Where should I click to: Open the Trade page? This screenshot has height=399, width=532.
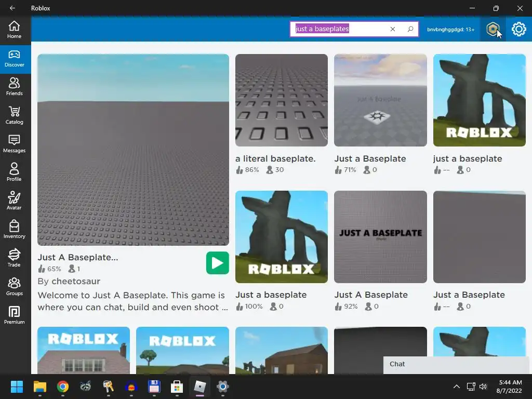coord(14,258)
